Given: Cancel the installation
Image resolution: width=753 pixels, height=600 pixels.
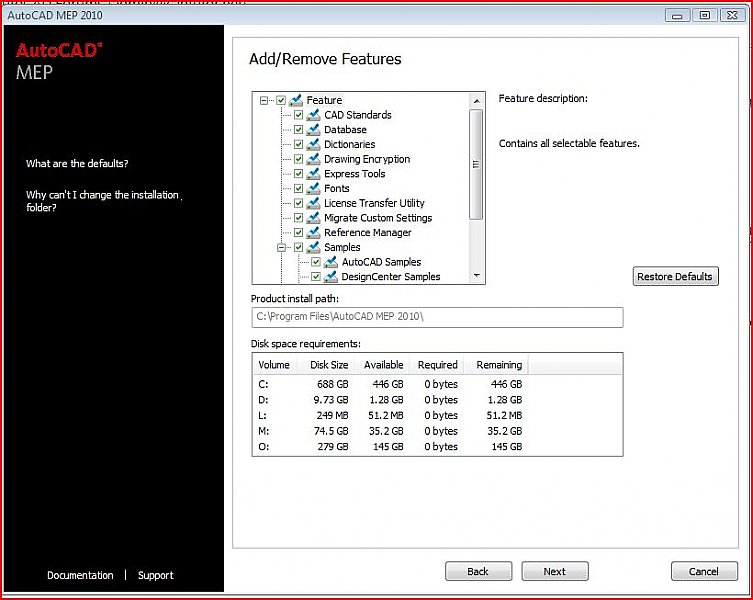Looking at the screenshot, I should point(704,571).
